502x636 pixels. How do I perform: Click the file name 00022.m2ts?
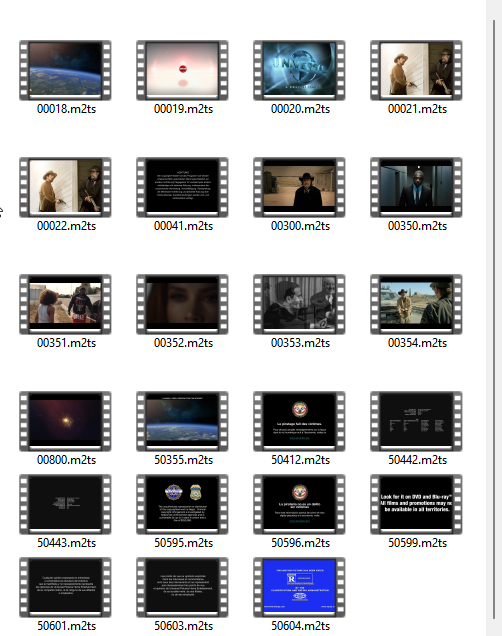pyautogui.click(x=67, y=226)
